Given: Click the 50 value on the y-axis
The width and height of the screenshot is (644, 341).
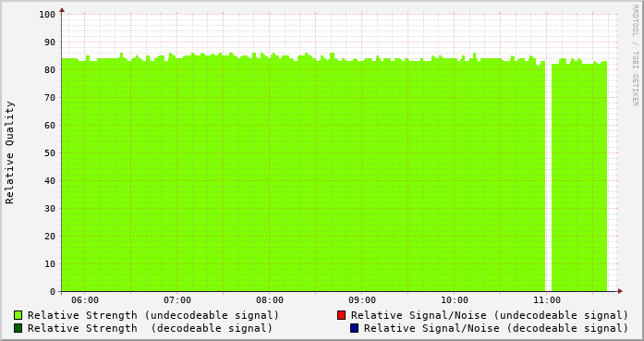Looking at the screenshot, I should click(x=50, y=153).
